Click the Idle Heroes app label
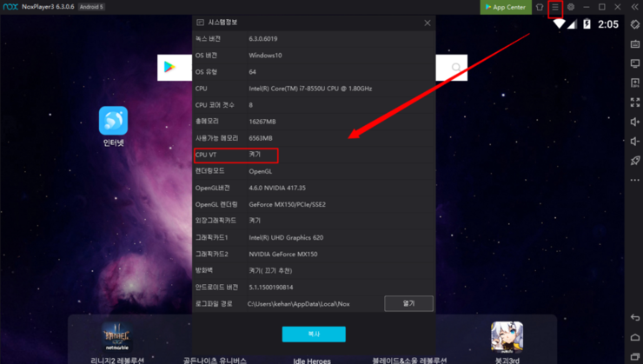Viewport: 643px width, 364px height. point(312,361)
